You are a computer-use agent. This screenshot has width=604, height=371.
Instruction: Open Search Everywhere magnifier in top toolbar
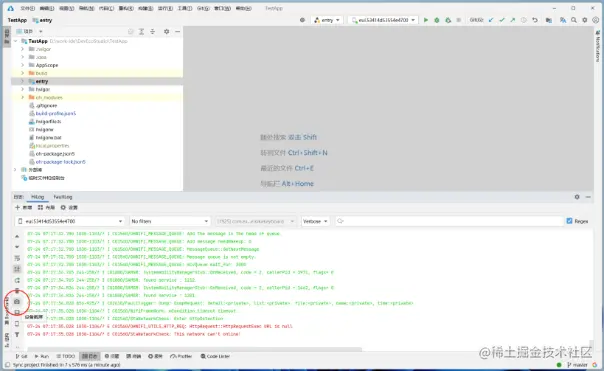pyautogui.click(x=574, y=20)
